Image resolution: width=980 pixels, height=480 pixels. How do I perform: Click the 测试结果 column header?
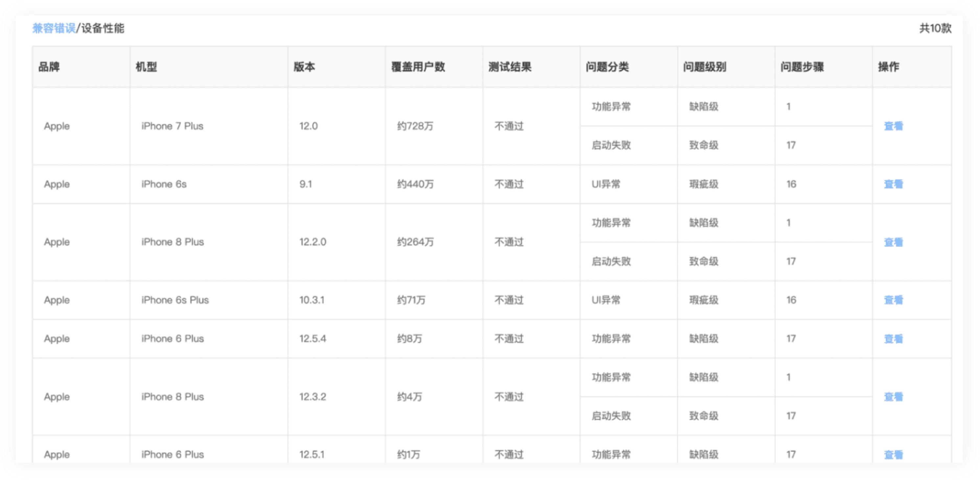pos(510,67)
